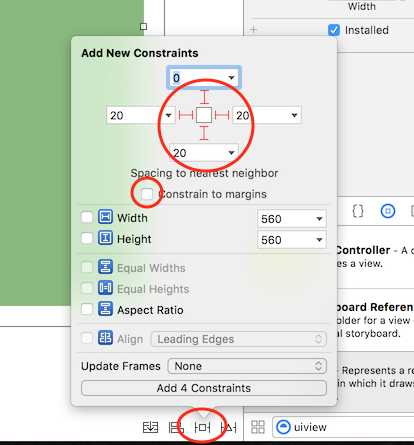
Task: Open the Resolve Auto Layout Issues icon
Action: pos(229,427)
